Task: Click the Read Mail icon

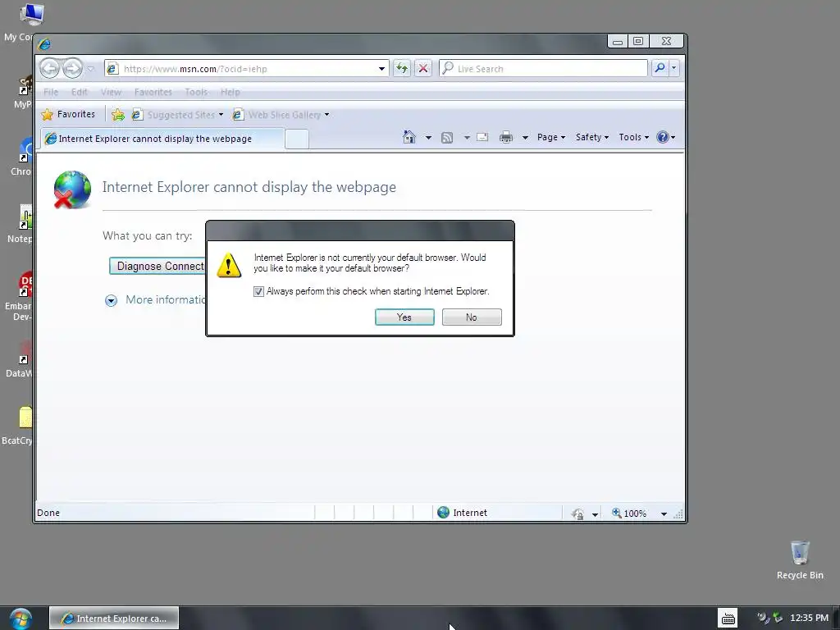Action: (x=482, y=137)
